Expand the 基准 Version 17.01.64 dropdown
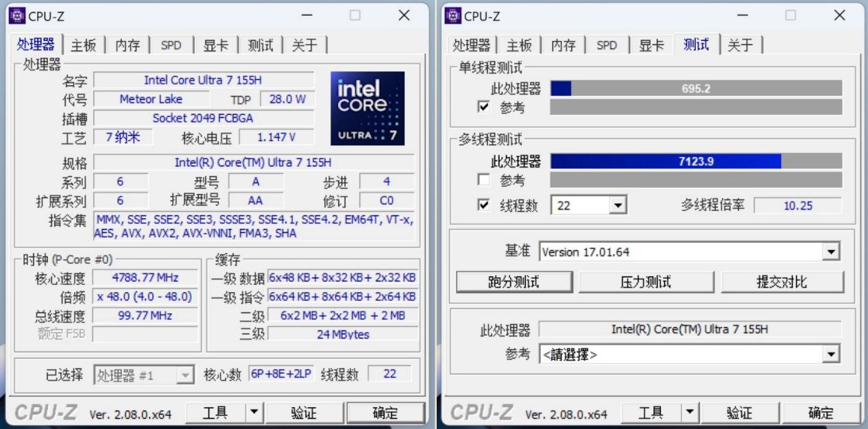Image resolution: width=868 pixels, height=429 pixels. point(832,252)
